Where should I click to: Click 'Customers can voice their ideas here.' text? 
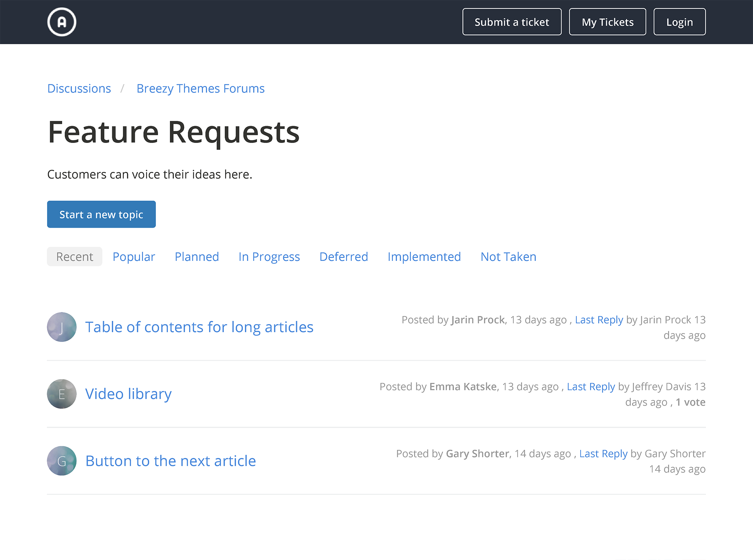click(150, 174)
